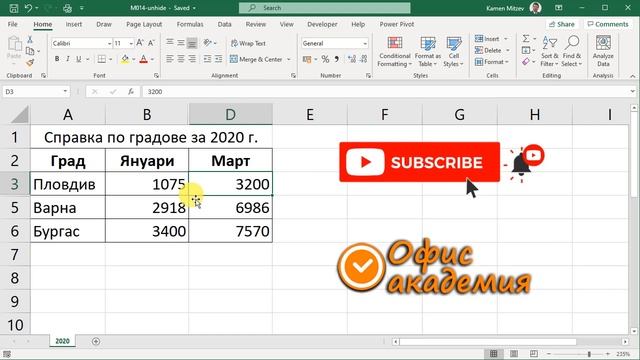The width and height of the screenshot is (640, 360).
Task: Open the File tab
Action: pos(13,24)
